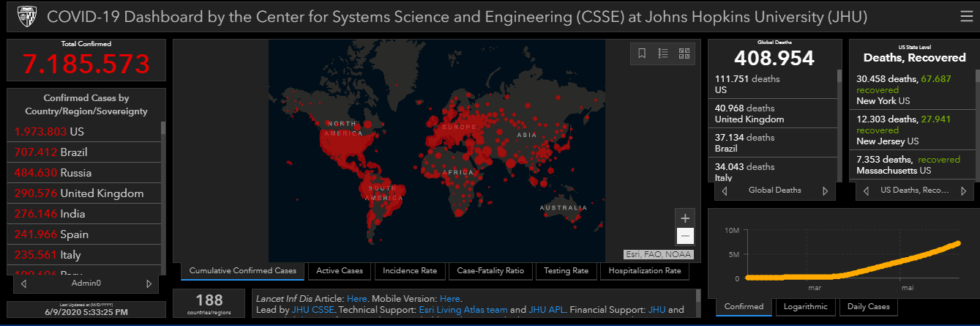
Task: Open the basemap gallery grid icon
Action: click(x=684, y=53)
